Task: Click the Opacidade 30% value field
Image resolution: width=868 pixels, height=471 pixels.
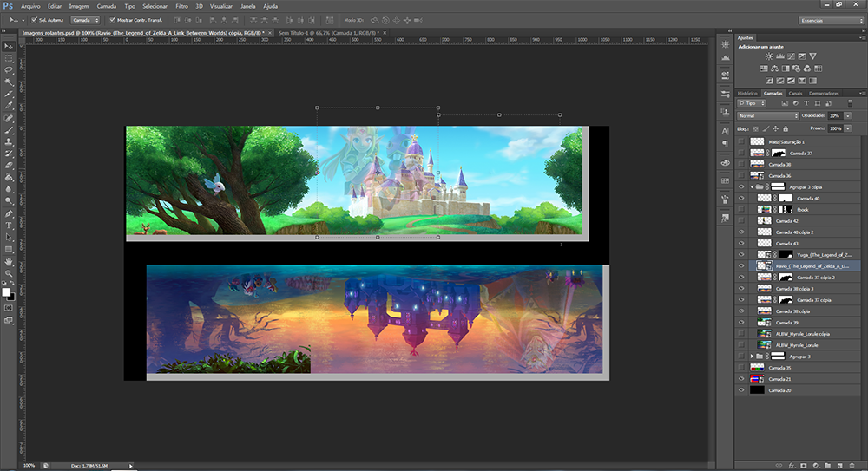Action: (x=834, y=115)
